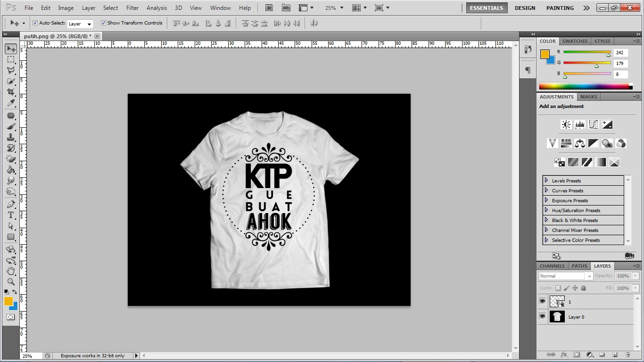
Task: Disable Show Transform Controls checkbox
Action: click(x=103, y=23)
